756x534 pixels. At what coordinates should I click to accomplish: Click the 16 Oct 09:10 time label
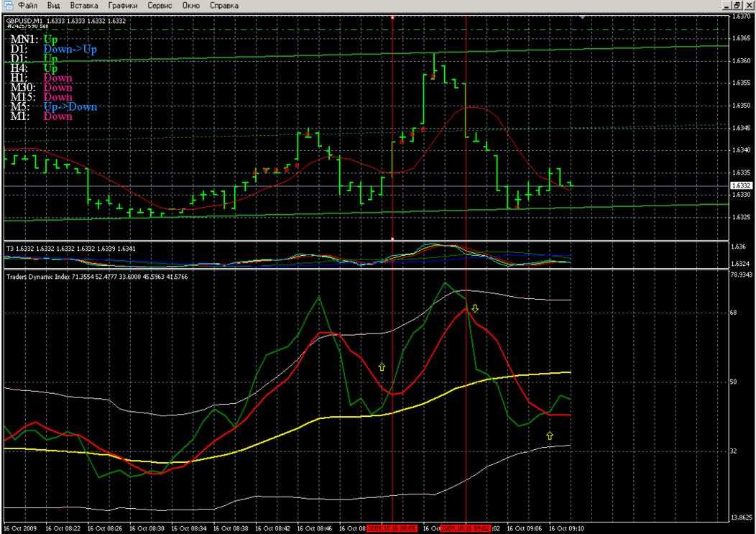pyautogui.click(x=566, y=529)
